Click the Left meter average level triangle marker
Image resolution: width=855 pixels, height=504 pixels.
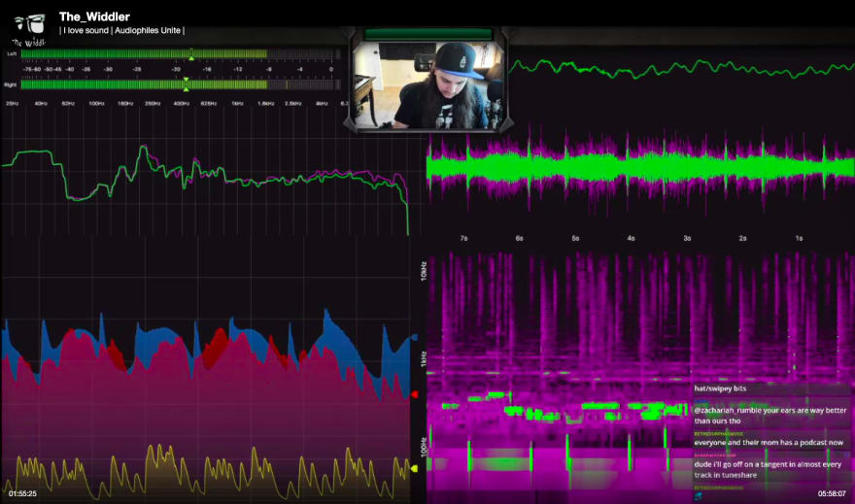(x=191, y=57)
